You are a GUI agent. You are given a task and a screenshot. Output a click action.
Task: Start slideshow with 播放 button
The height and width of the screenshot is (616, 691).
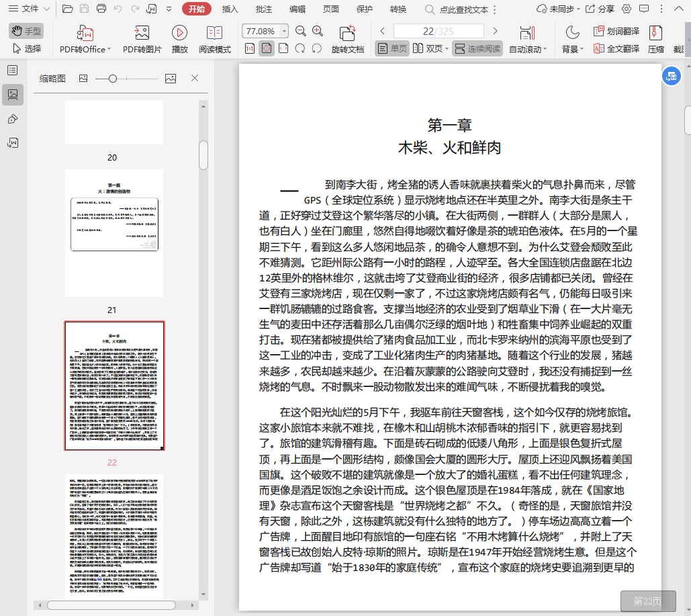click(x=179, y=33)
